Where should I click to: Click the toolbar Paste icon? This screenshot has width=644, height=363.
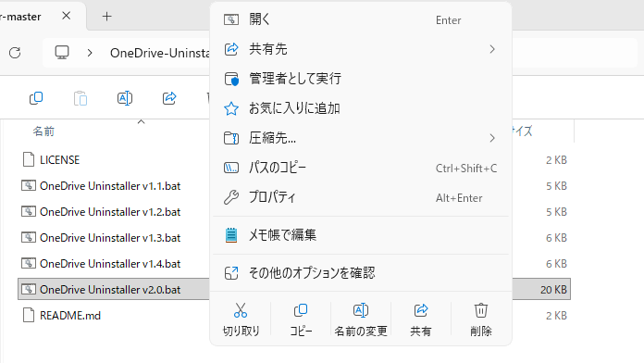coord(80,98)
